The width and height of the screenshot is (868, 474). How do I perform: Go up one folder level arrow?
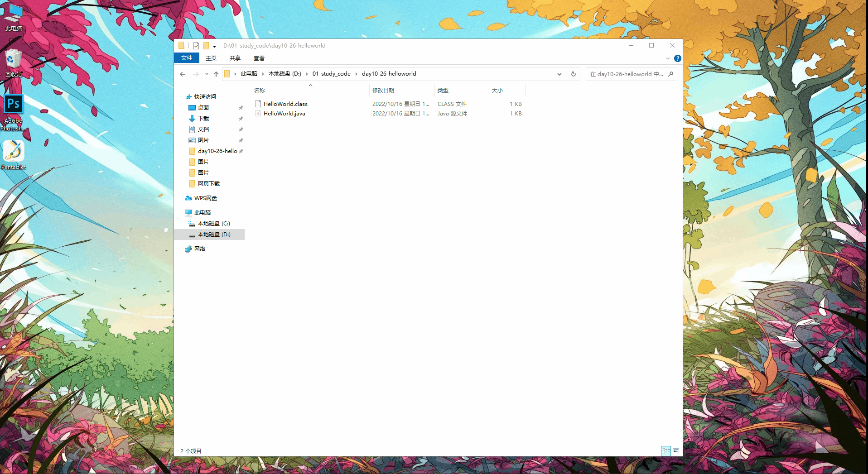coord(216,74)
